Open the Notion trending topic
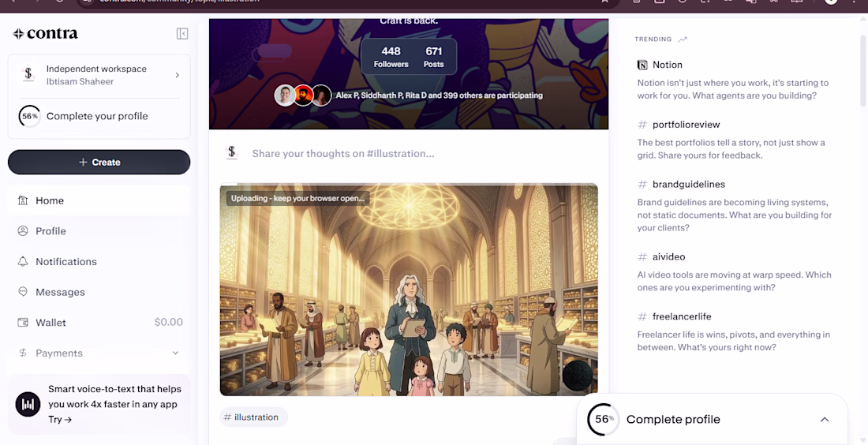The width and height of the screenshot is (868, 445). click(668, 65)
